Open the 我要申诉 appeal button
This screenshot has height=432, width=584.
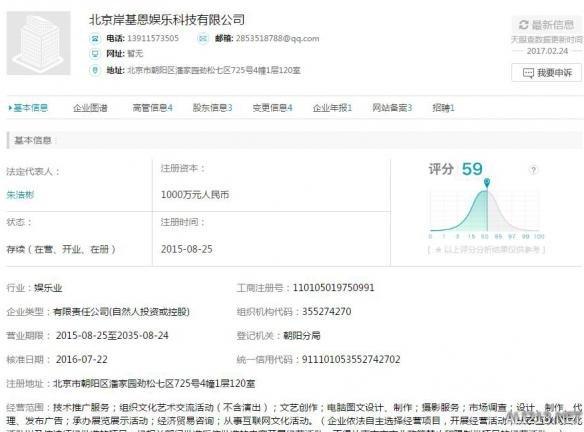pyautogui.click(x=546, y=73)
